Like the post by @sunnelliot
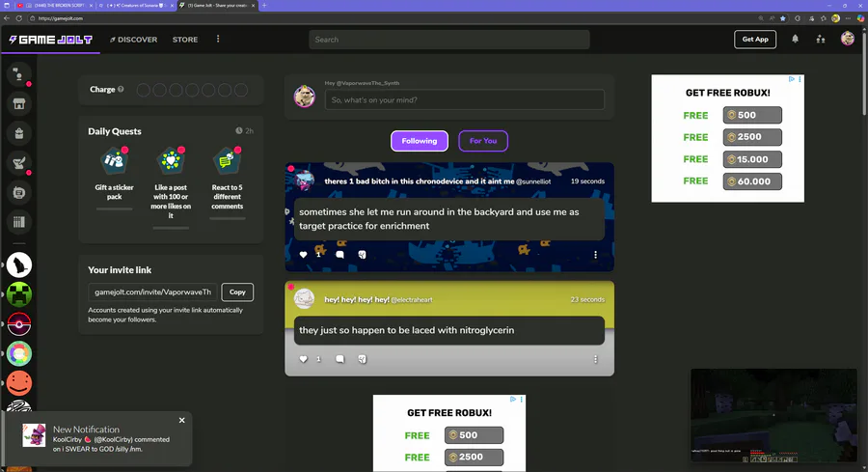The image size is (868, 472). point(303,255)
